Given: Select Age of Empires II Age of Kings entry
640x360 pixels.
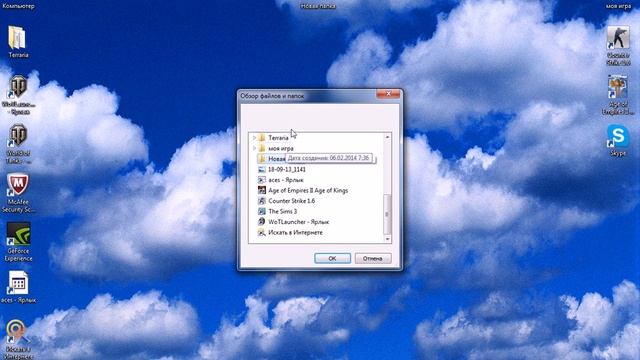Looking at the screenshot, I should (303, 190).
